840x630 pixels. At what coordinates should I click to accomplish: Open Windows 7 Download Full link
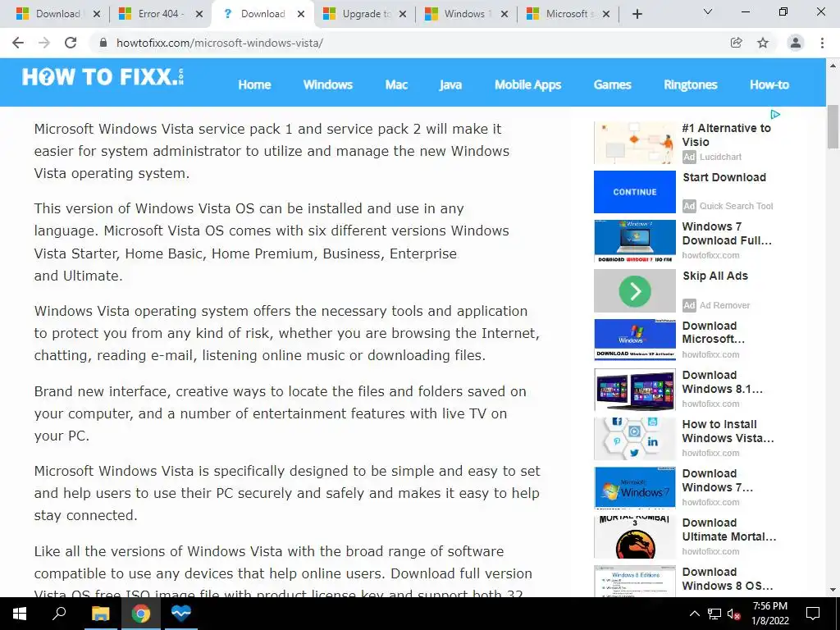tap(727, 234)
